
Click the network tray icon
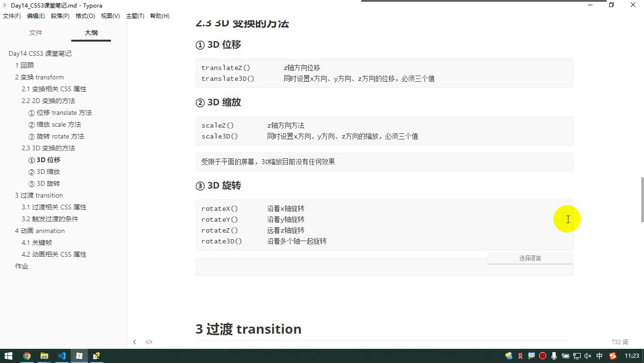tap(577, 356)
